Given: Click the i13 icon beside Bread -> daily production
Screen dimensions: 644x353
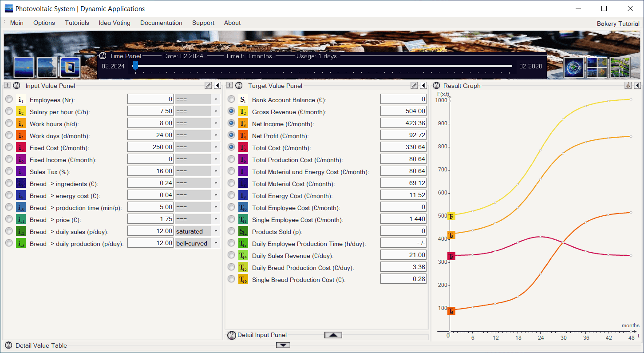Looking at the screenshot, I should tap(21, 243).
